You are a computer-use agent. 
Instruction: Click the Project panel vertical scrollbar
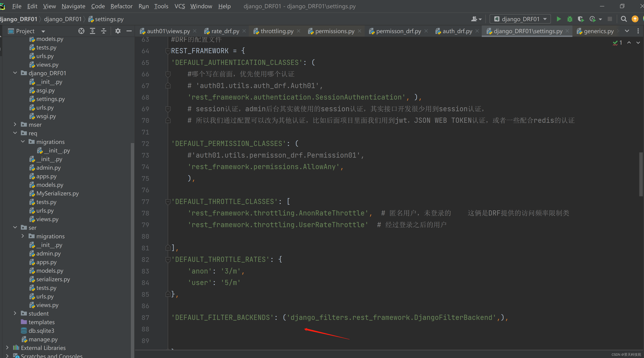click(133, 250)
